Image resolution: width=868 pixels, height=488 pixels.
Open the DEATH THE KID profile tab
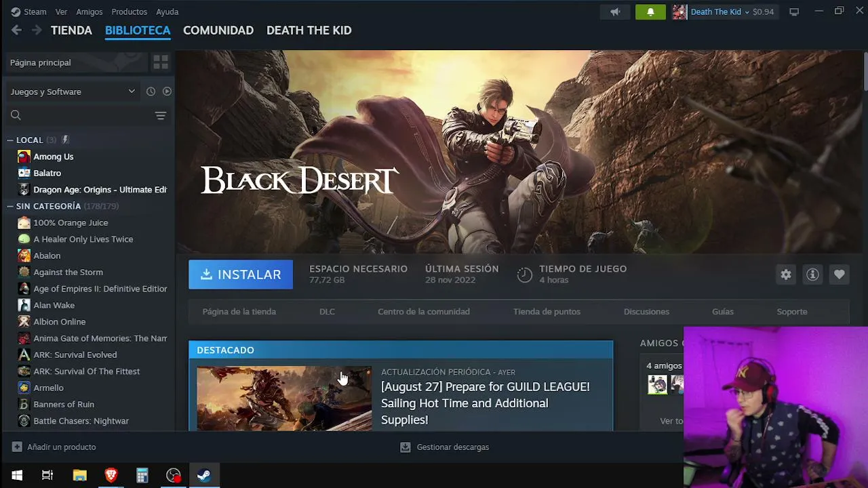[x=309, y=30]
